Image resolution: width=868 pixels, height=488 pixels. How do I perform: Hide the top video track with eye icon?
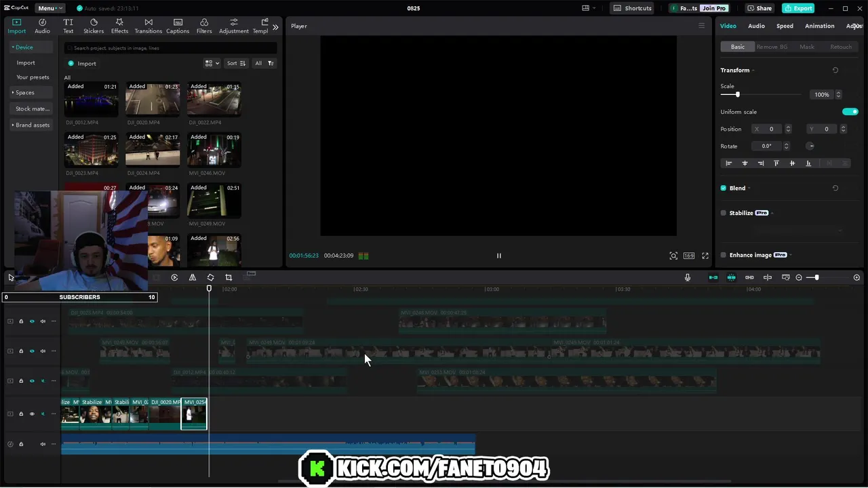(32, 321)
